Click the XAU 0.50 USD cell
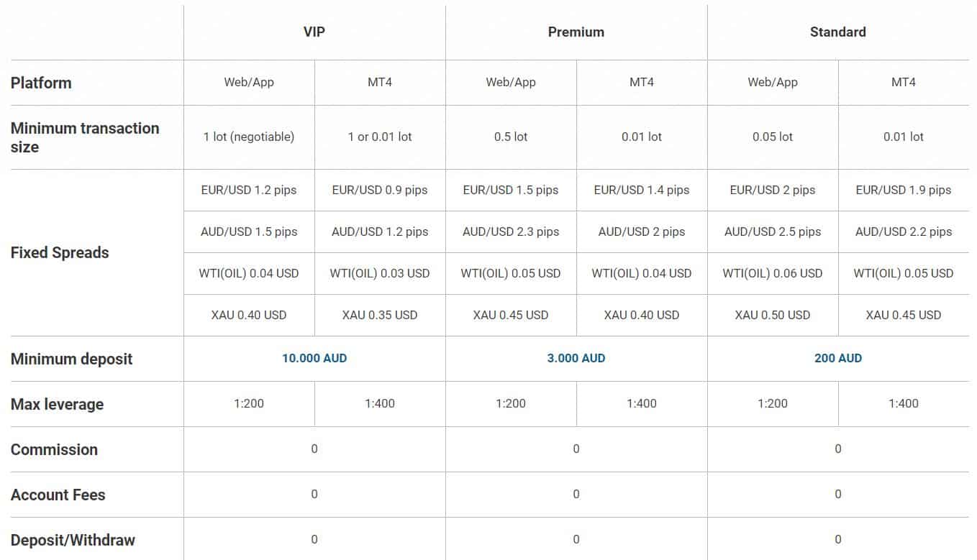The height and width of the screenshot is (560, 977). click(773, 315)
